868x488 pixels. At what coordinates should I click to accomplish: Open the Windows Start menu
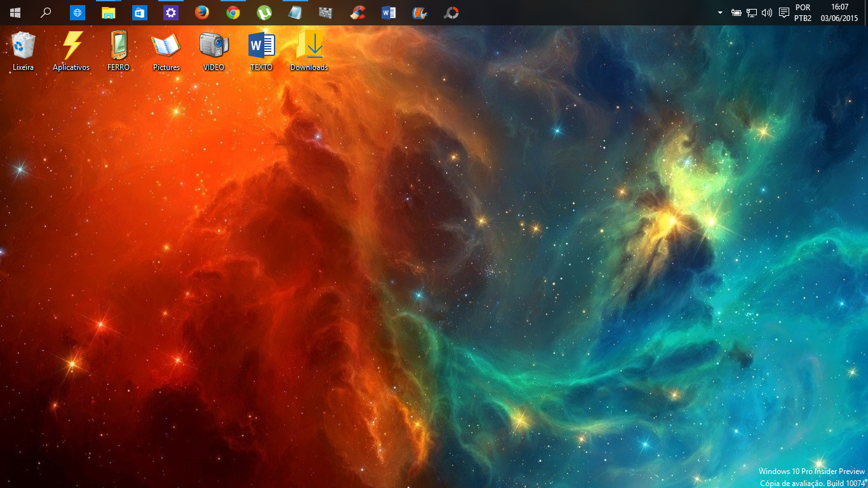point(15,13)
